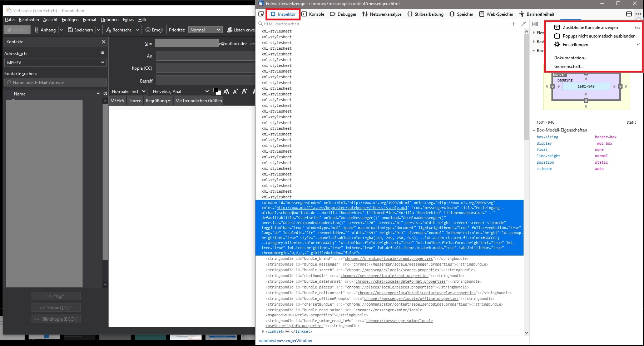Switch to the Debugger tab
Image resolution: width=644 pixels, height=346 pixels.
(x=343, y=14)
